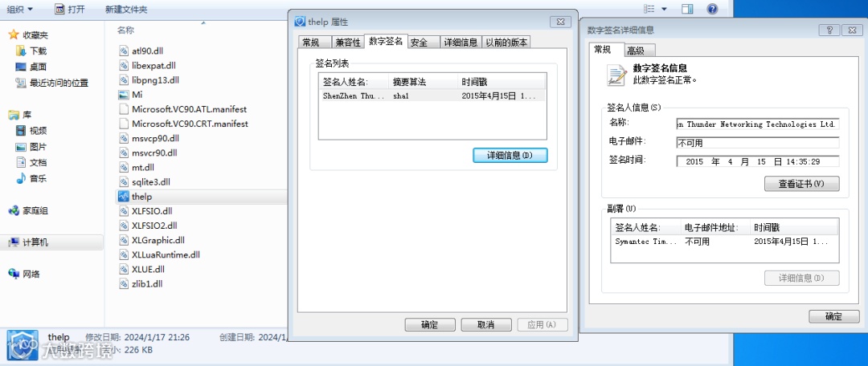Image resolution: width=868 pixels, height=366 pixels.
Task: Click the XLFSIO2.dll file icon
Action: coord(123,225)
